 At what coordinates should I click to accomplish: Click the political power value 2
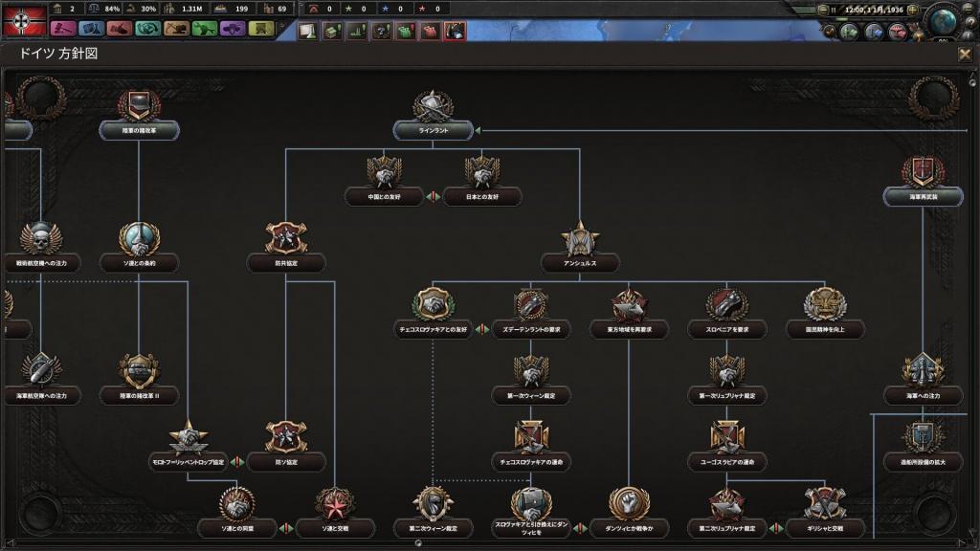click(x=72, y=9)
